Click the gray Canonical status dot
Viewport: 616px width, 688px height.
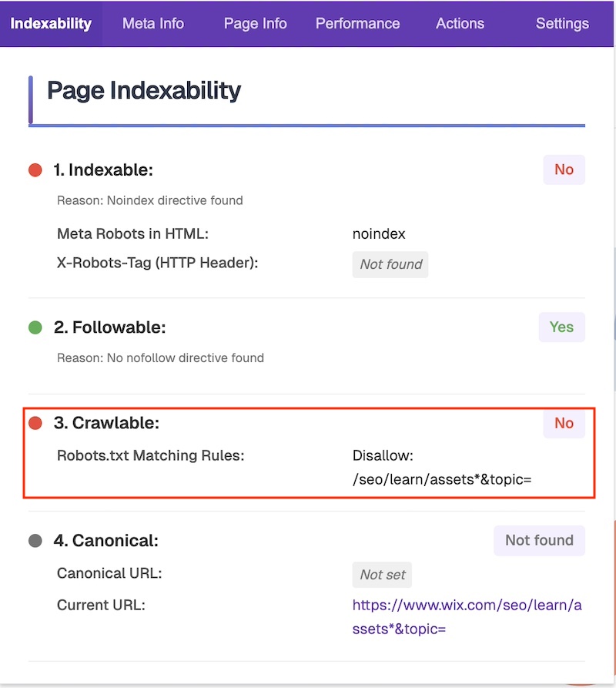pos(35,541)
